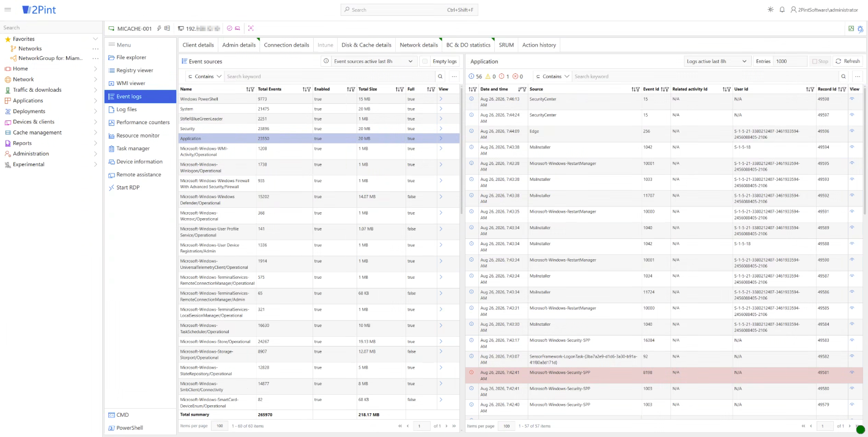Open Device information tool
The height and width of the screenshot is (437, 868).
coord(139,161)
